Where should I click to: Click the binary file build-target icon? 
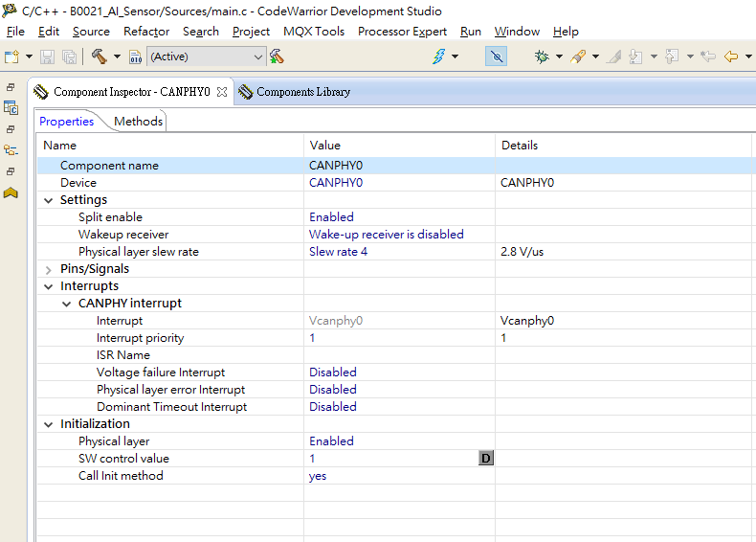(136, 56)
